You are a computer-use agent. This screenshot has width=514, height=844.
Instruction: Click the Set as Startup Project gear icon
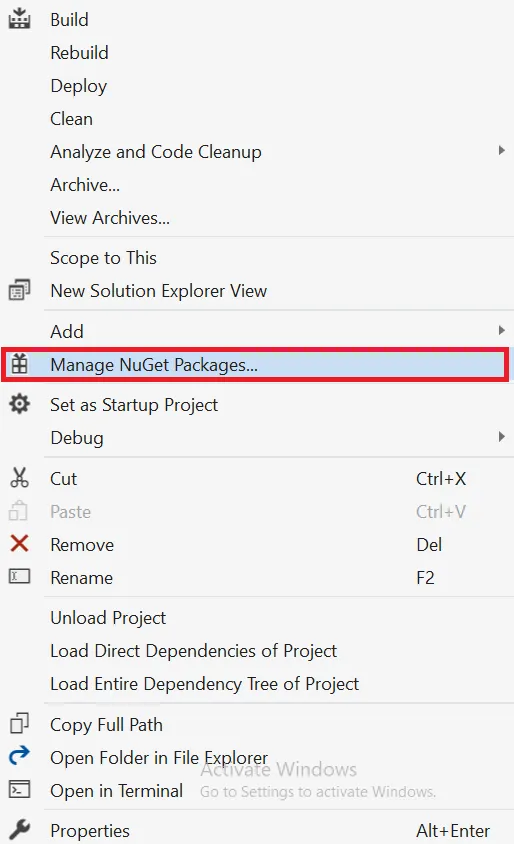pyautogui.click(x=19, y=404)
